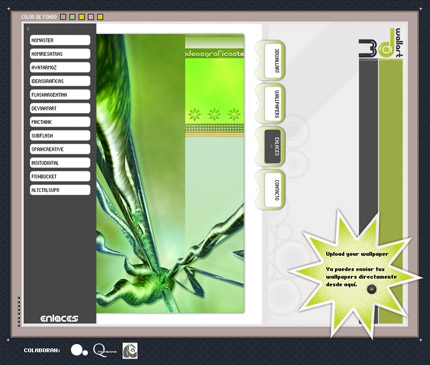Screen dimensions: 430x365
Task: Open the Flashargentina link
Action: pos(60,95)
